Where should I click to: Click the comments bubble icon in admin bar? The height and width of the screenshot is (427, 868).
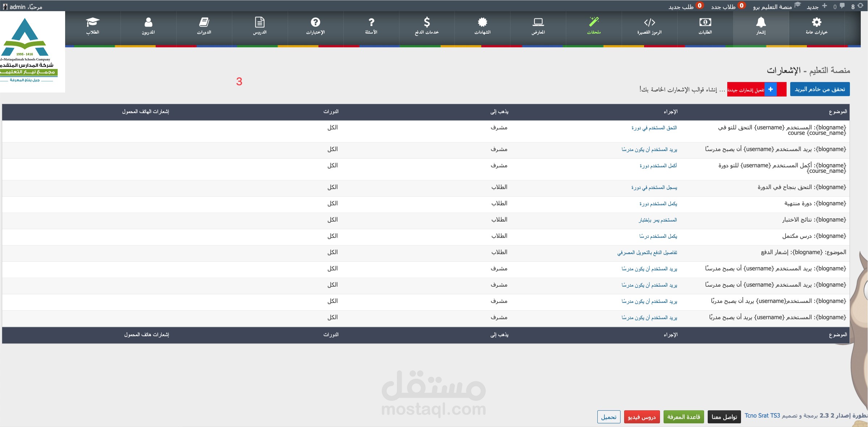click(842, 6)
